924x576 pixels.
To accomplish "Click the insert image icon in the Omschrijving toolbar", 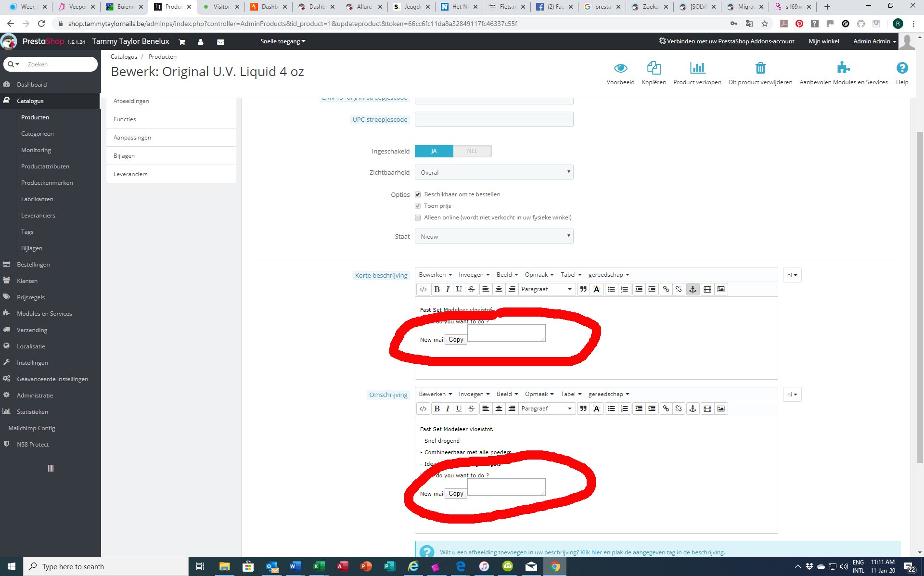I will [720, 409].
